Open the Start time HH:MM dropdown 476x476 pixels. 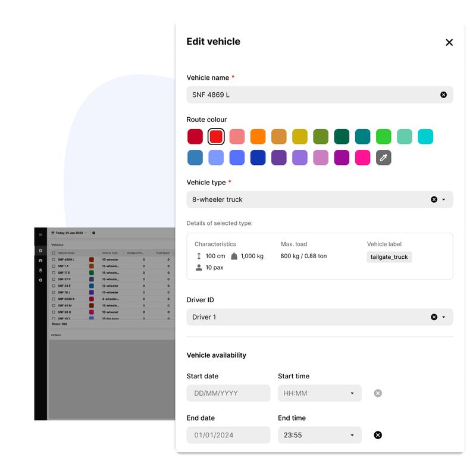point(320,393)
